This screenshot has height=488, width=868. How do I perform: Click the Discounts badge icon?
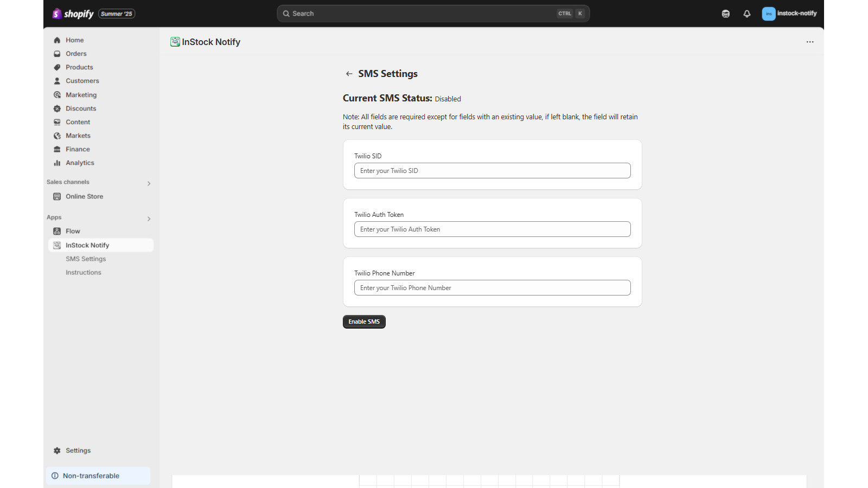(x=57, y=108)
